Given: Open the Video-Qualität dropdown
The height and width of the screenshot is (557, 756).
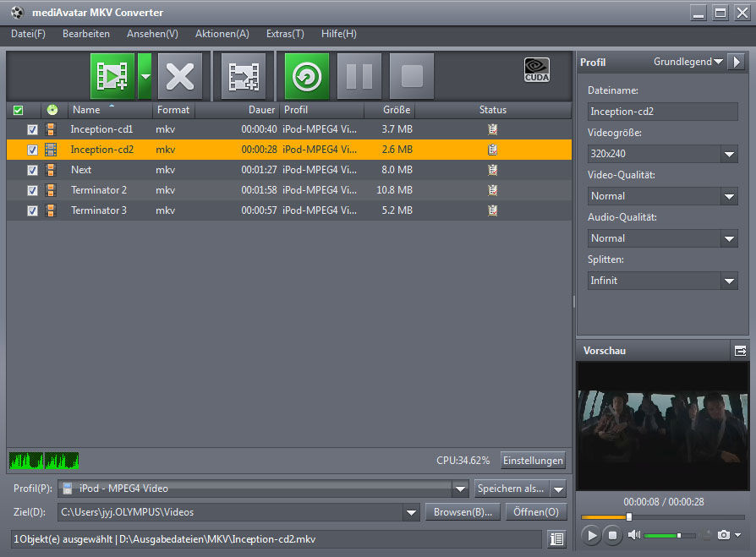Looking at the screenshot, I should point(729,197).
